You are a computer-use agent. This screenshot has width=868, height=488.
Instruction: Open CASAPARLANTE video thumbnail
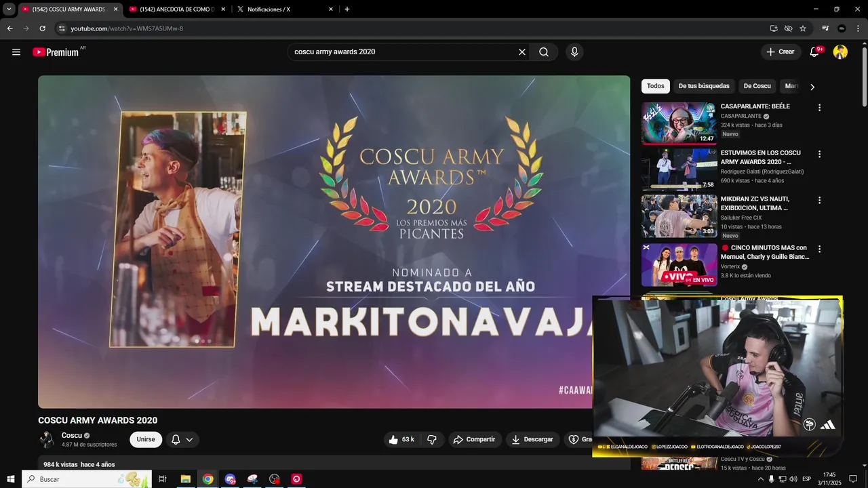(x=679, y=123)
